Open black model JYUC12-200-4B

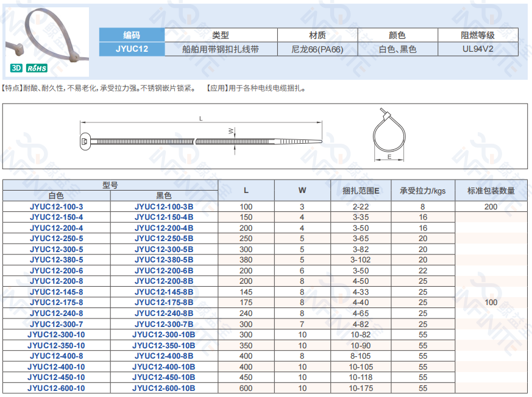pyautogui.click(x=164, y=228)
